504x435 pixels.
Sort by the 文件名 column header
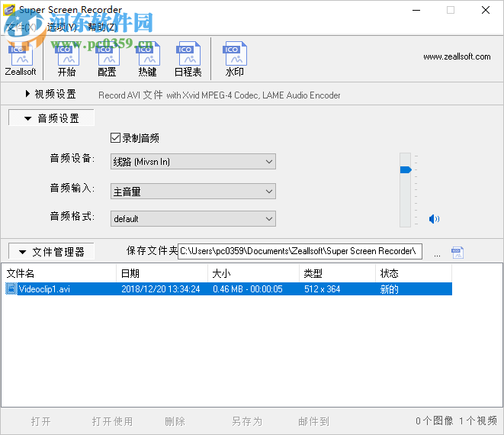click(x=60, y=273)
